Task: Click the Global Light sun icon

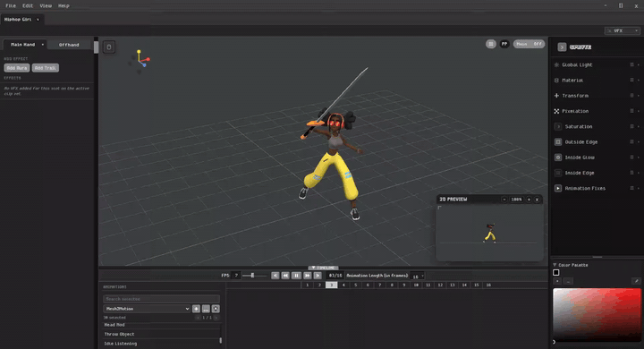Action: [x=556, y=65]
